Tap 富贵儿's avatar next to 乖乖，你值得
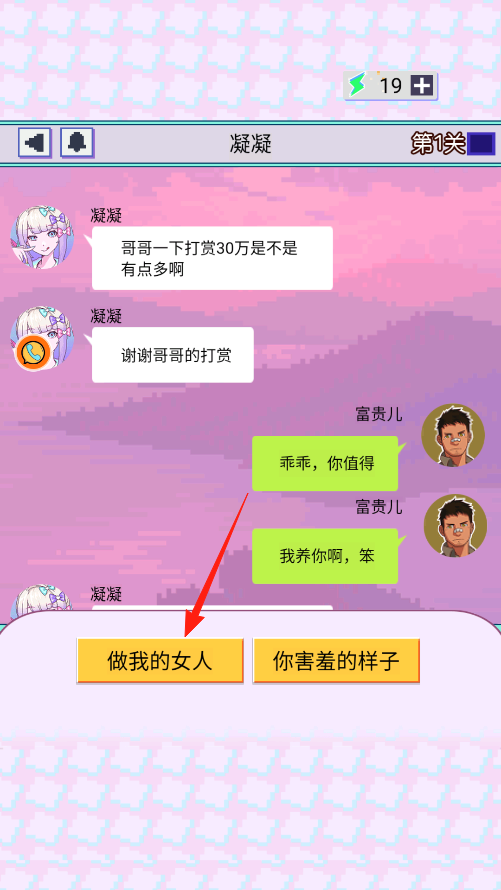The height and width of the screenshot is (890, 501). coord(453,435)
